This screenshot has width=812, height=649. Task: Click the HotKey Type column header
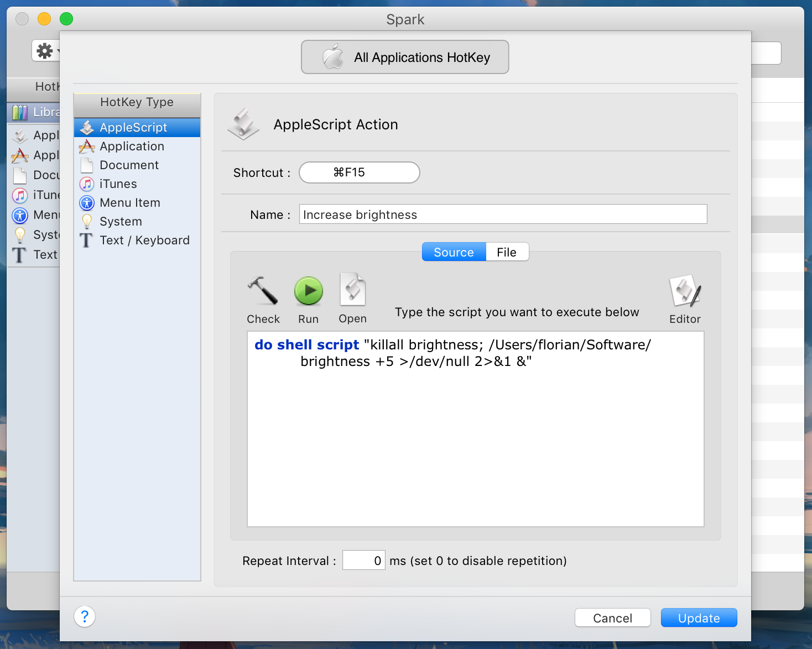tap(137, 105)
